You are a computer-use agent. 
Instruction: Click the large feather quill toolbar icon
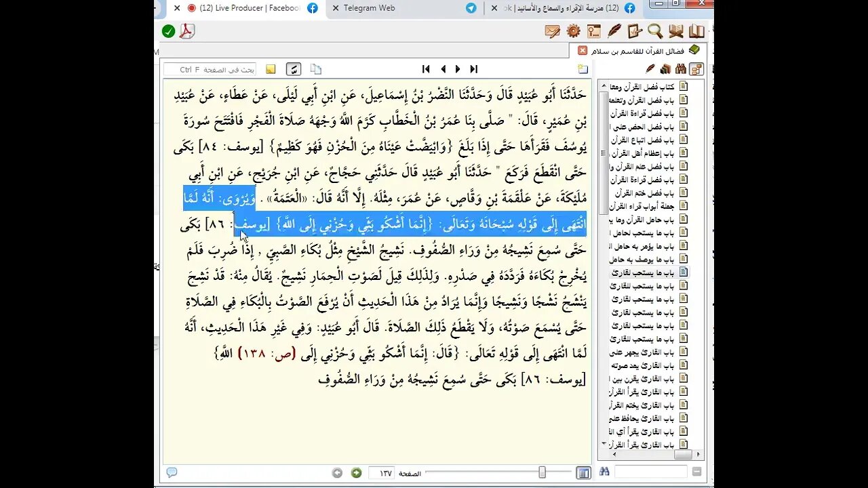coord(614,31)
